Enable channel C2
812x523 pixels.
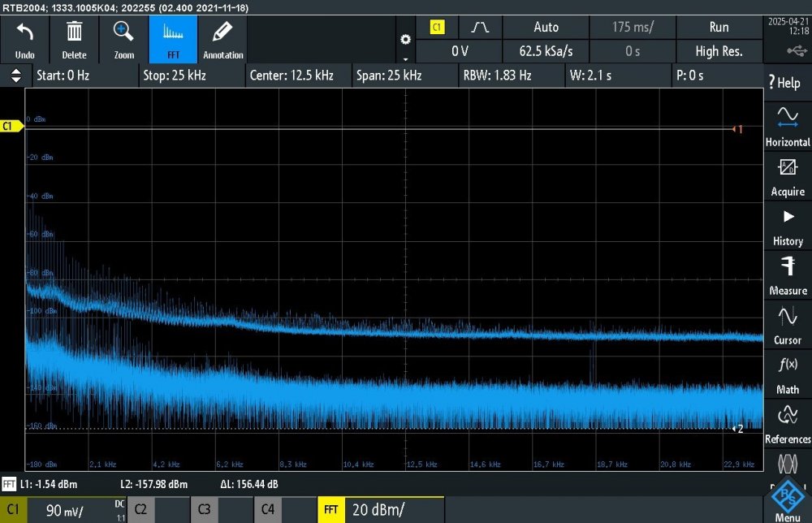coord(158,511)
